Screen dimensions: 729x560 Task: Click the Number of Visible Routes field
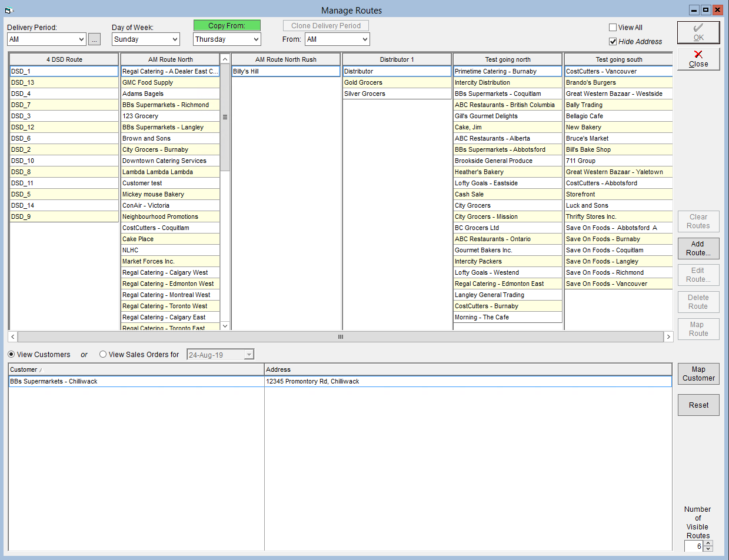coord(694,546)
